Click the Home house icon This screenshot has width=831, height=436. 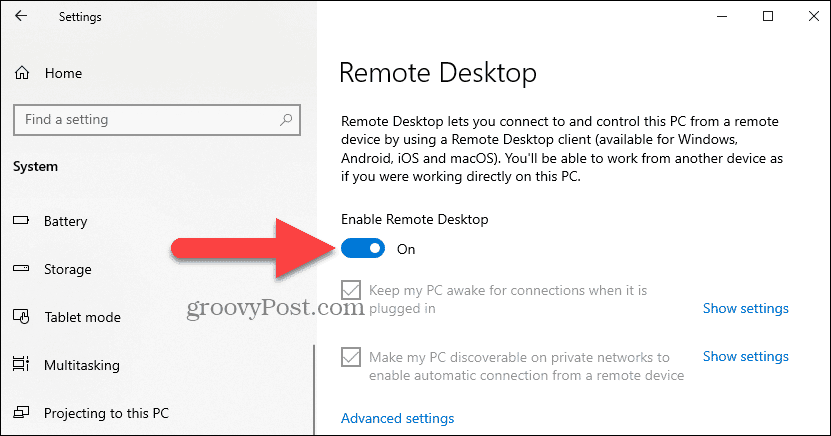click(22, 73)
